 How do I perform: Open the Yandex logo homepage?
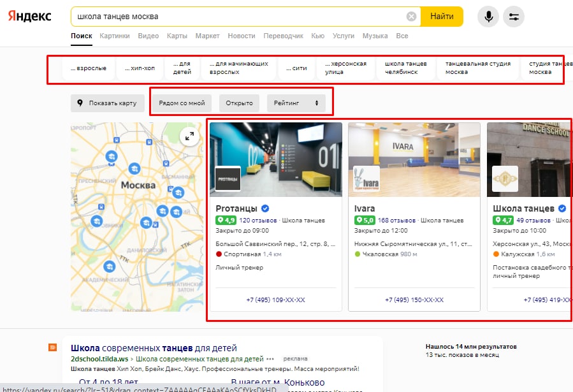tap(29, 16)
